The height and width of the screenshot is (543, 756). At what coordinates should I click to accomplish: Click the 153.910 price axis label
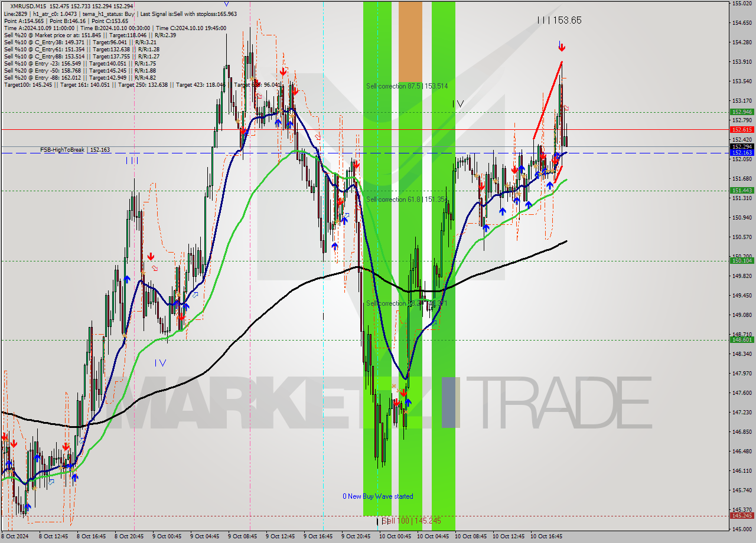coord(742,61)
